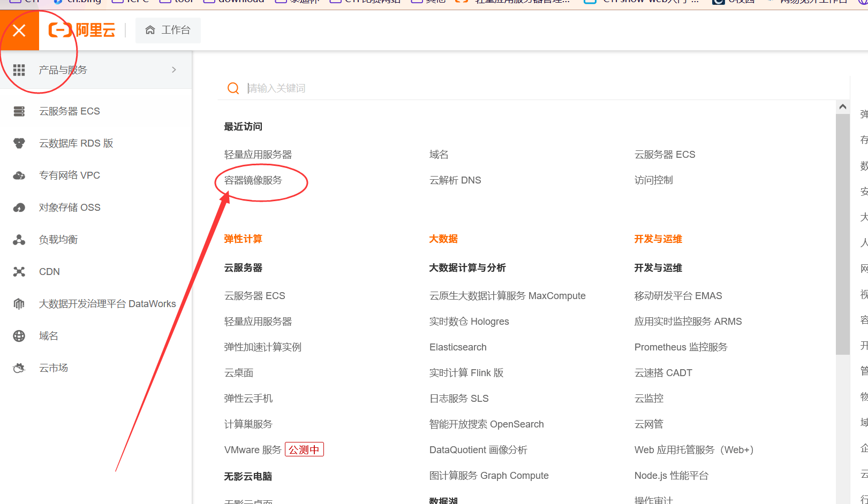The width and height of the screenshot is (868, 504).
Task: Open Node.js 性能平台 link
Action: click(671, 476)
